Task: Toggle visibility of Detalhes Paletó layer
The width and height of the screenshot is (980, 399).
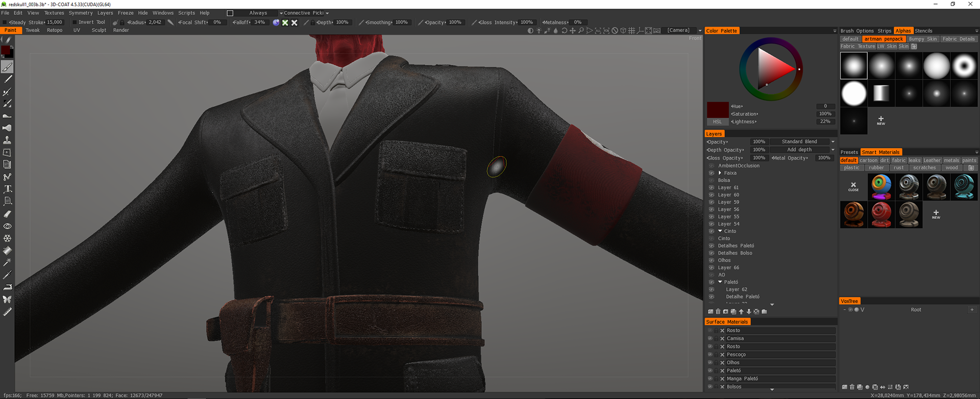Action: click(x=711, y=246)
